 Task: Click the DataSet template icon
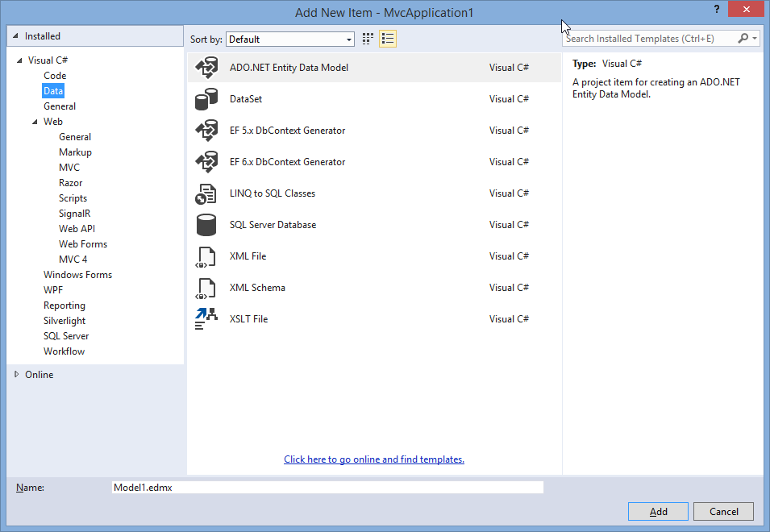pyautogui.click(x=206, y=99)
